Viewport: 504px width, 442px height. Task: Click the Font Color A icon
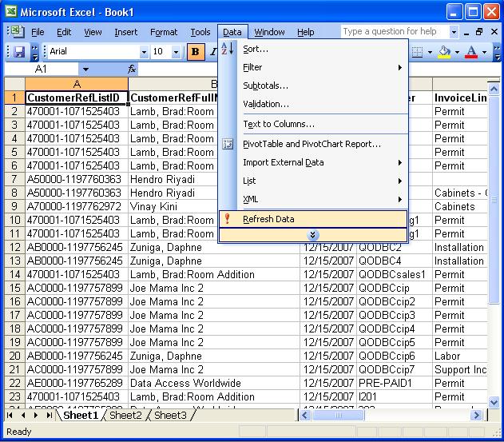(471, 51)
